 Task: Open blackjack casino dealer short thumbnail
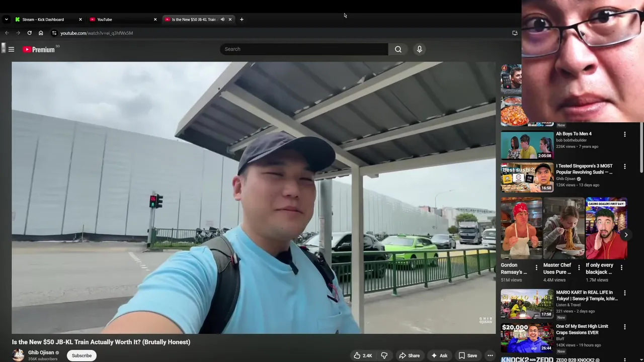[x=606, y=228]
